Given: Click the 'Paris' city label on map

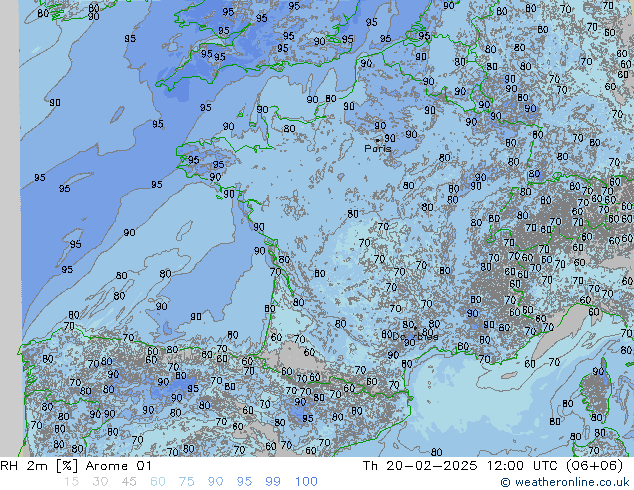Looking at the screenshot, I should point(378,149).
